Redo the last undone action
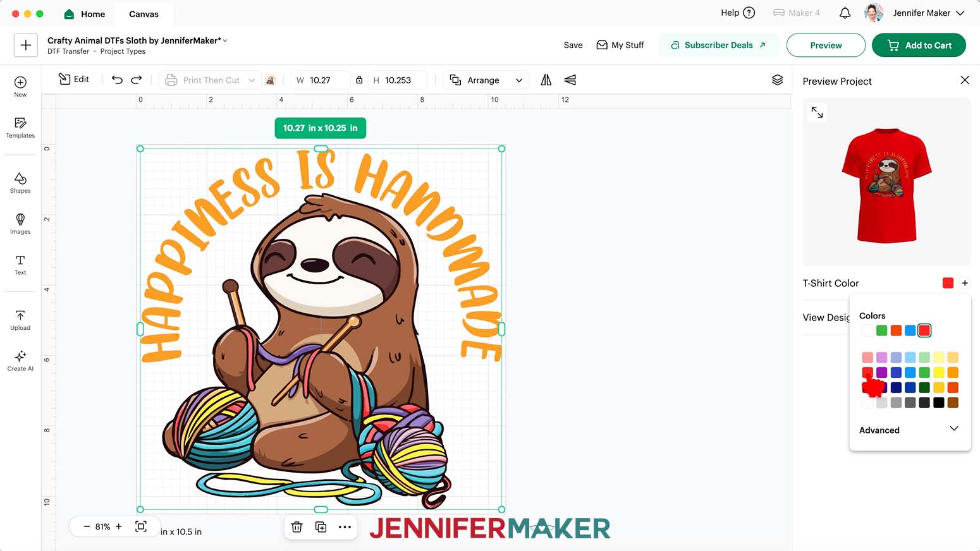 pyautogui.click(x=137, y=80)
